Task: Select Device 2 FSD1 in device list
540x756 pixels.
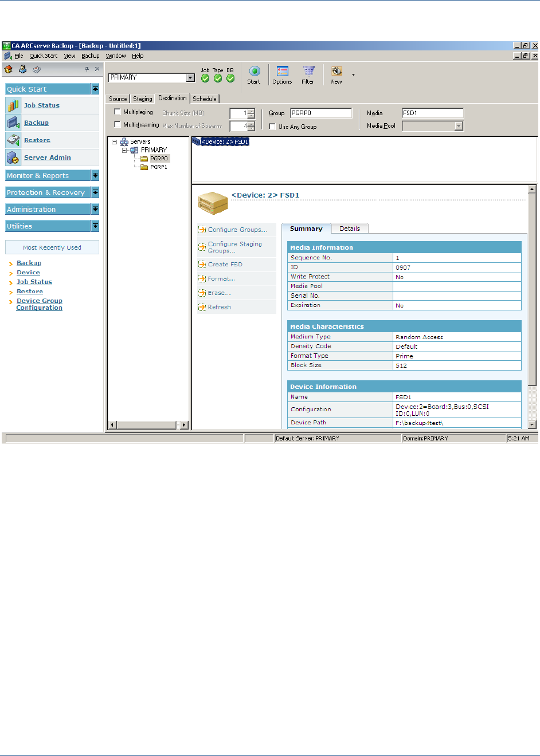Action: coord(221,141)
